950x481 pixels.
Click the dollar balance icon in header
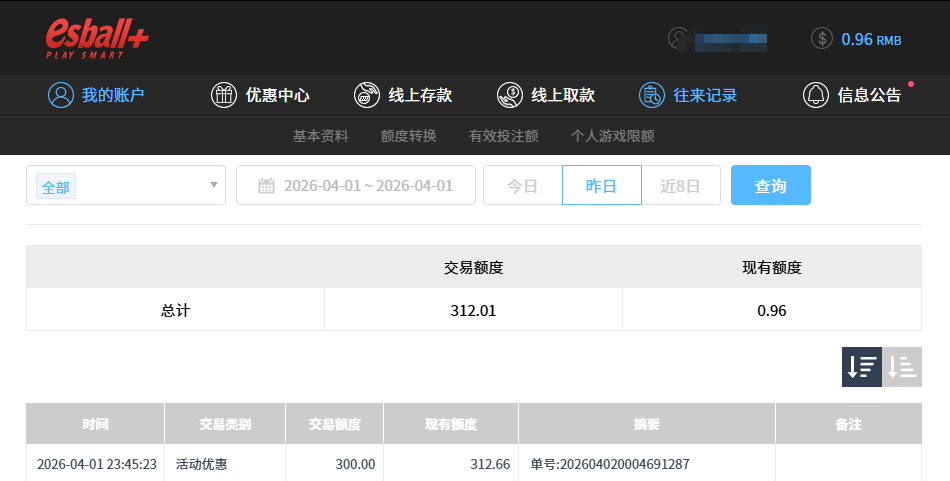pos(821,39)
